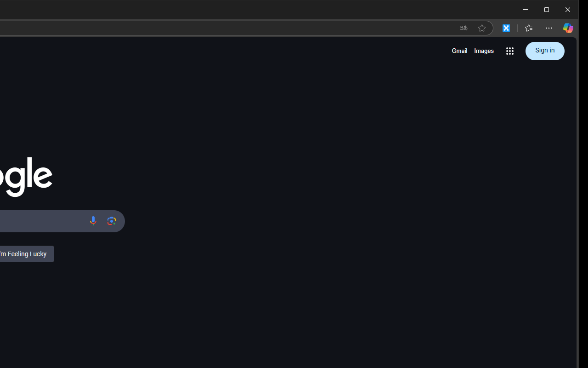Close the browser window

coord(568,10)
